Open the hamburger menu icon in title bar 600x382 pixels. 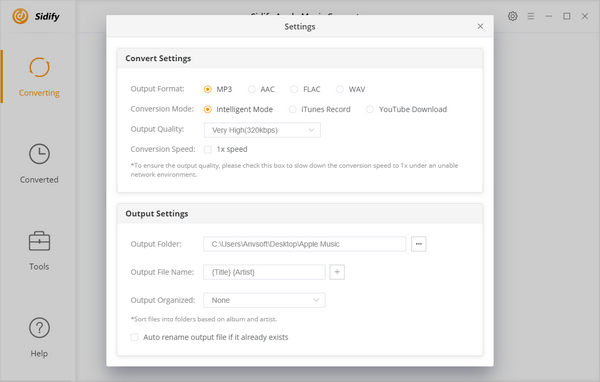(x=531, y=16)
